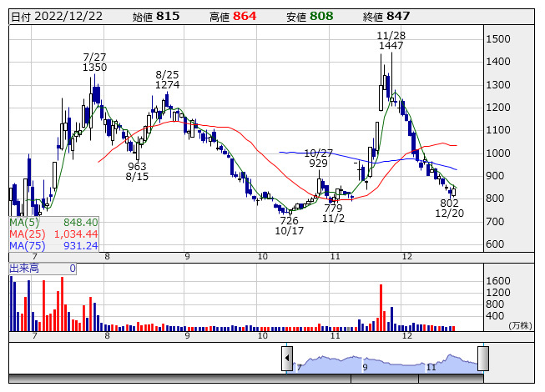Click the 出来高 volume label
Screen dimensions: 545x392
[23, 269]
